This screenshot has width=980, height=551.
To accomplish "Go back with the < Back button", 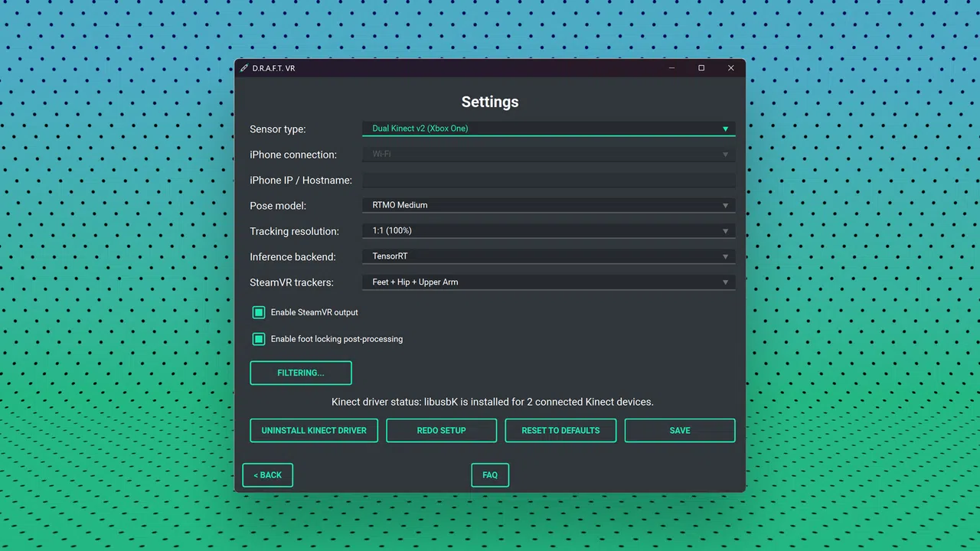I will [x=267, y=475].
